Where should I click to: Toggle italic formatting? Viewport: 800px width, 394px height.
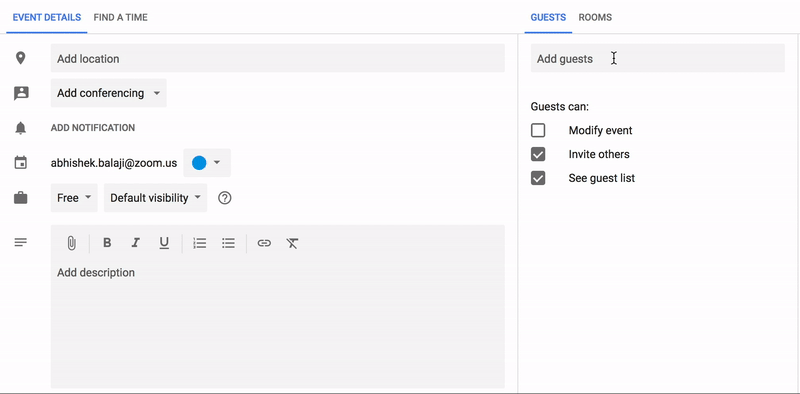136,243
